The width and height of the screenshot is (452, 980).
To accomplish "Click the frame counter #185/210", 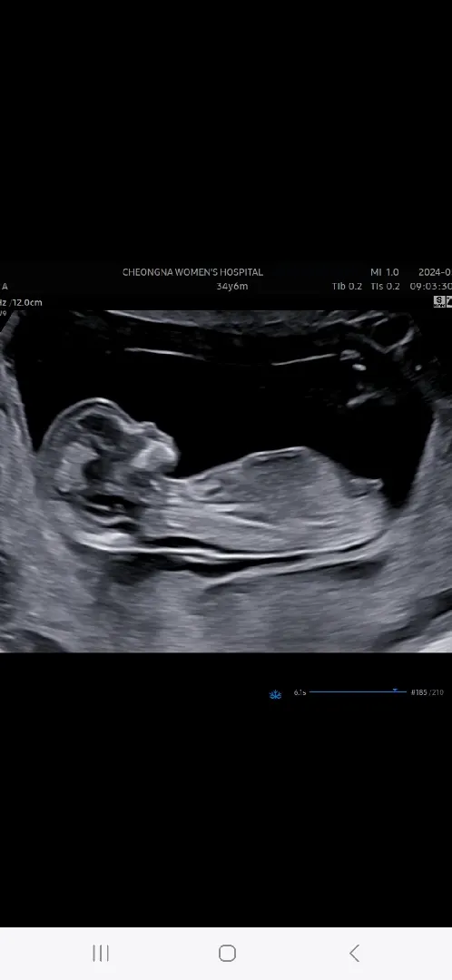I will pyautogui.click(x=427, y=692).
